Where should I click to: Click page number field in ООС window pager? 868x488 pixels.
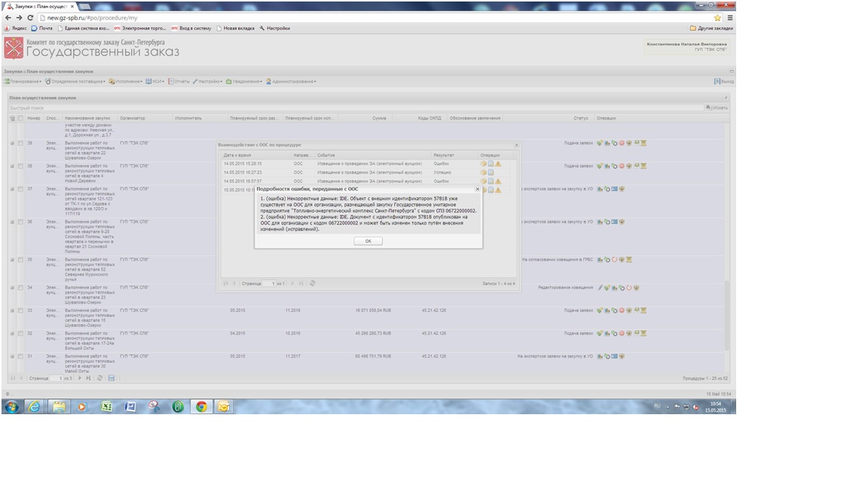(268, 283)
